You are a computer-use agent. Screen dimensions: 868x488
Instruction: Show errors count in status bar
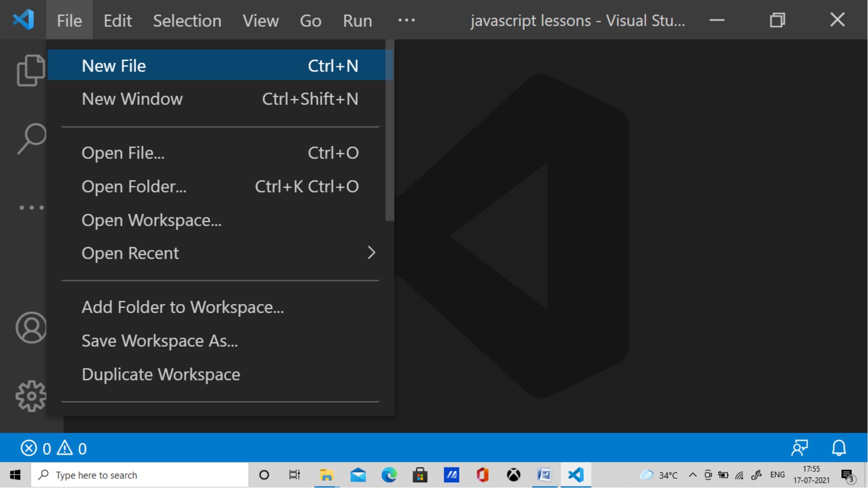36,448
